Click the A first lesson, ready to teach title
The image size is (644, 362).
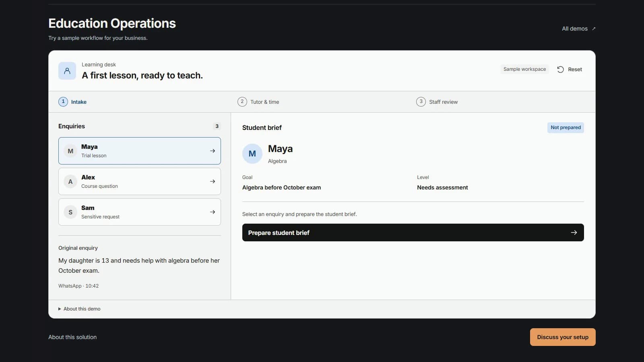pyautogui.click(x=142, y=75)
